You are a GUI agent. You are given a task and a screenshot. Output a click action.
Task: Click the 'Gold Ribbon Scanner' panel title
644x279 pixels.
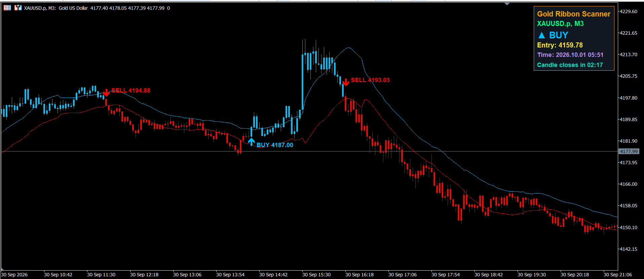573,14
